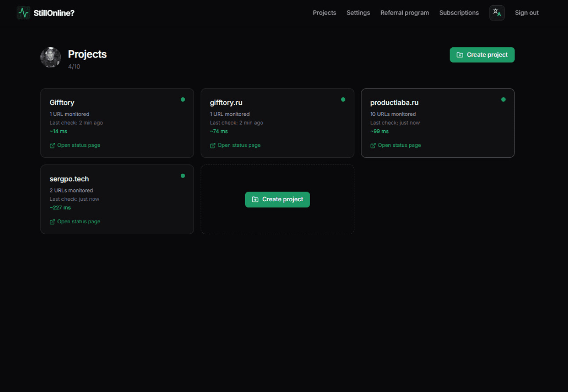Click the ~227 ms response time

coord(60,207)
